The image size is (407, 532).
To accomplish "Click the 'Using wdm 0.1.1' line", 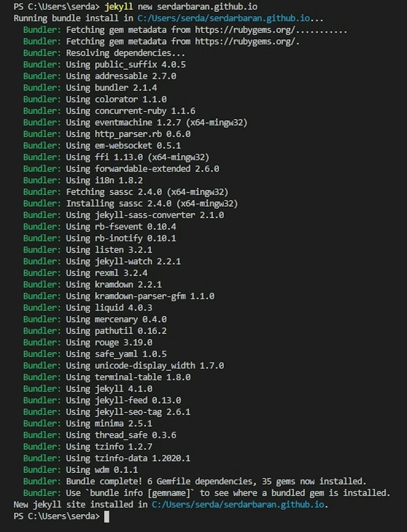I will (x=102, y=470).
